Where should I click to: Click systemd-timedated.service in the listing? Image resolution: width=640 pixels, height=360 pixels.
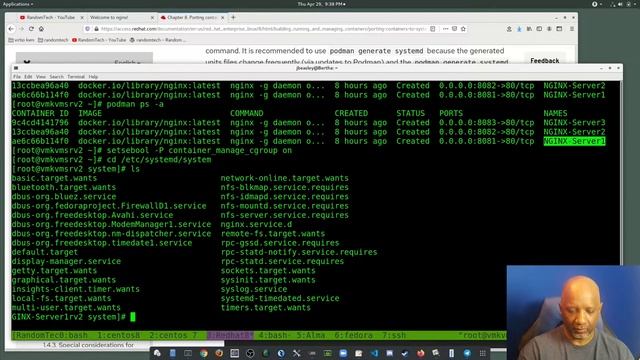(280, 298)
